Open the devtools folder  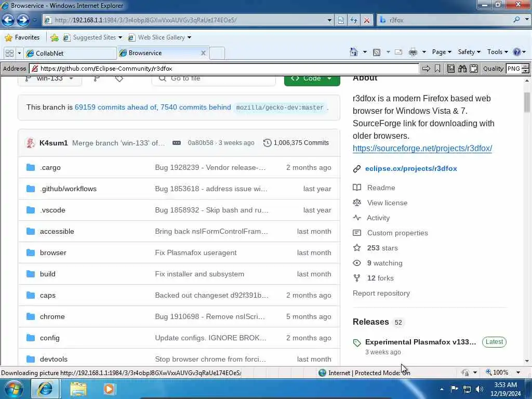pyautogui.click(x=54, y=359)
